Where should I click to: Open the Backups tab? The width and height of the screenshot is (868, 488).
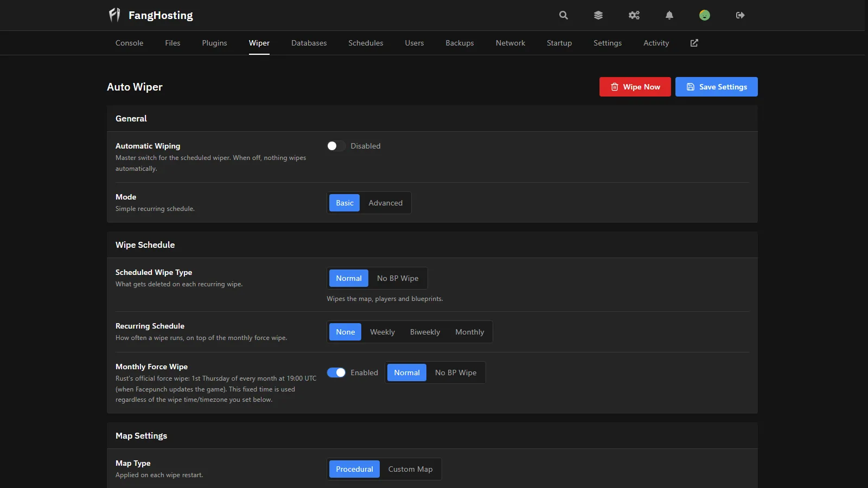(x=459, y=43)
